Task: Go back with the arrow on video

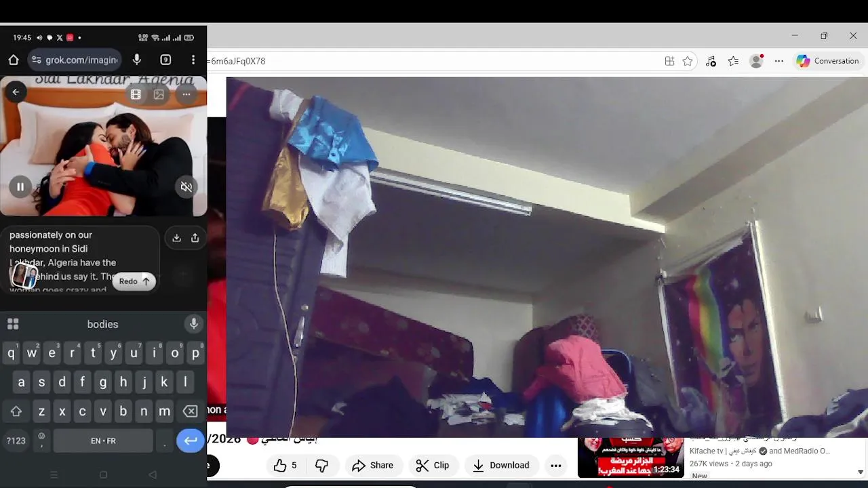Action: click(16, 92)
